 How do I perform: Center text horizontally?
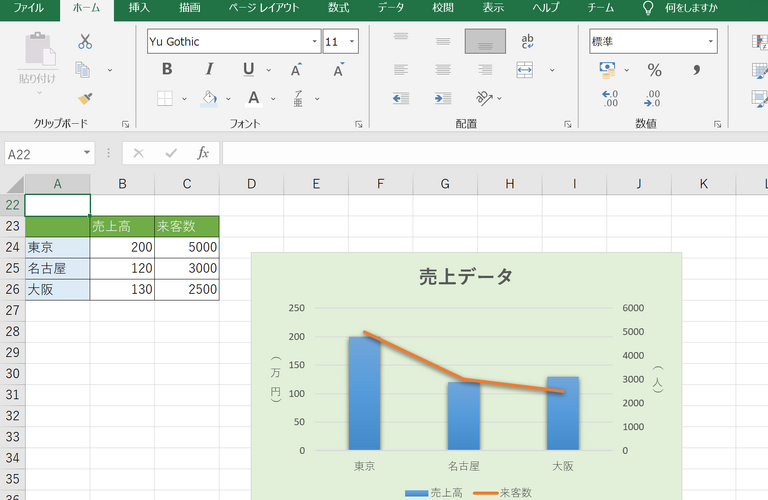tap(443, 70)
